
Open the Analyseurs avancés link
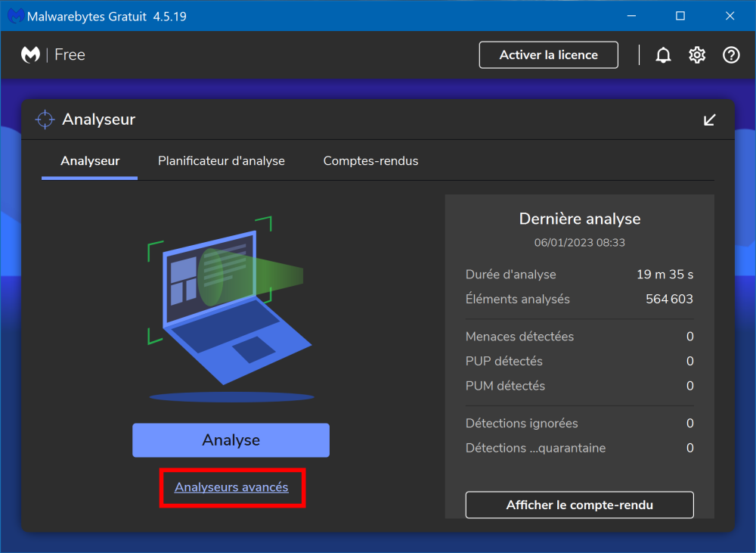[x=231, y=487]
